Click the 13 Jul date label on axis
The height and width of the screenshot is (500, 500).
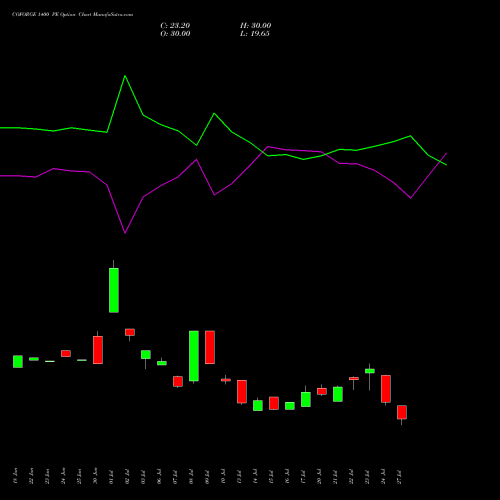(x=239, y=477)
